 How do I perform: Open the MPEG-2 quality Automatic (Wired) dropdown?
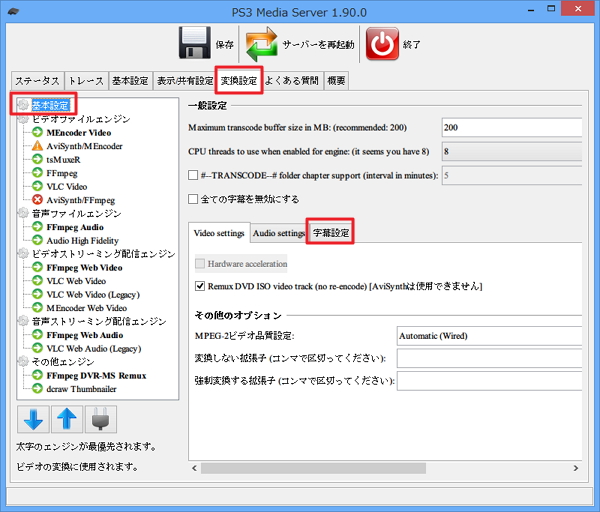489,336
